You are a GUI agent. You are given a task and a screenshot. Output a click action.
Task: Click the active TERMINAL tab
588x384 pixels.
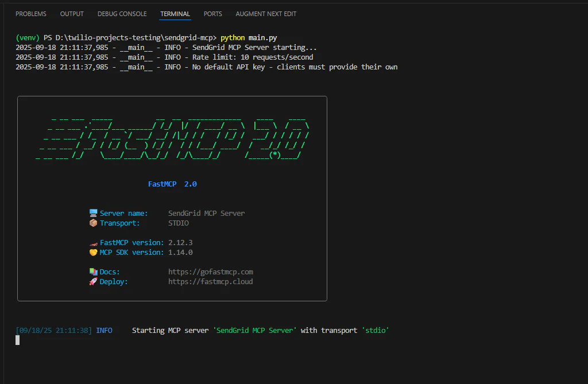175,13
